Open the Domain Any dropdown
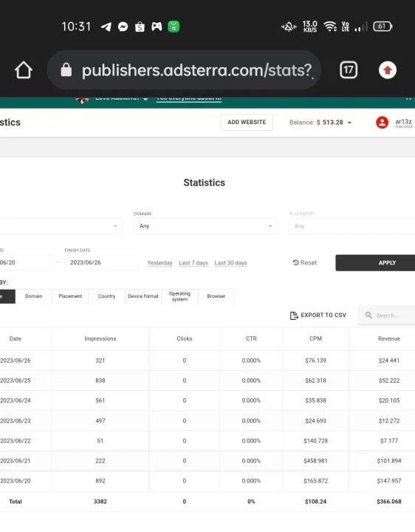This screenshot has height=532, width=415. [x=205, y=226]
